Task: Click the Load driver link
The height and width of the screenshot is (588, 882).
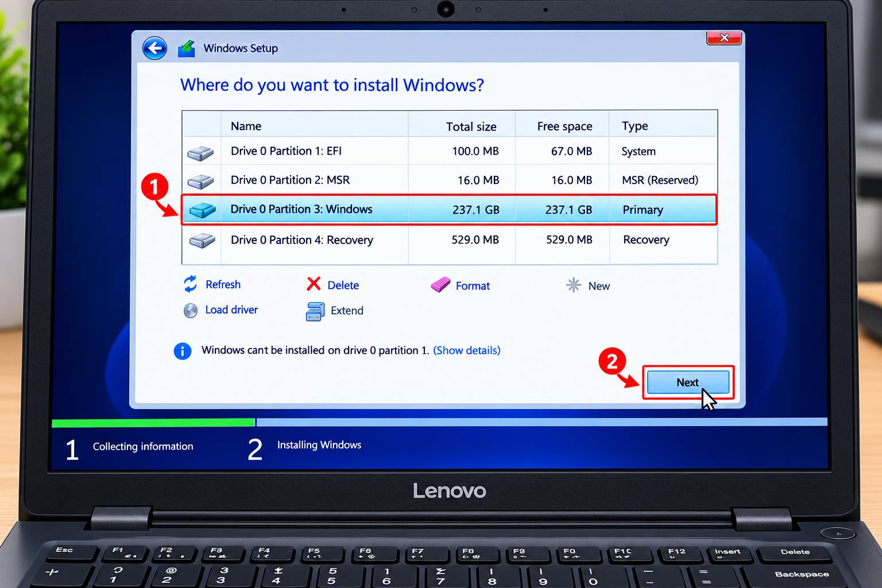Action: pos(231,310)
